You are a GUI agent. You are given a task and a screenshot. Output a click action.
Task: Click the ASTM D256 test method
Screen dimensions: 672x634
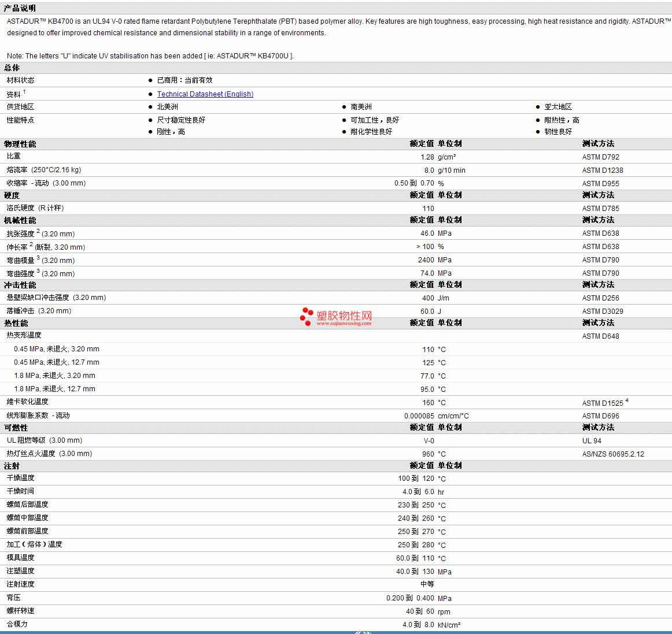click(x=600, y=298)
